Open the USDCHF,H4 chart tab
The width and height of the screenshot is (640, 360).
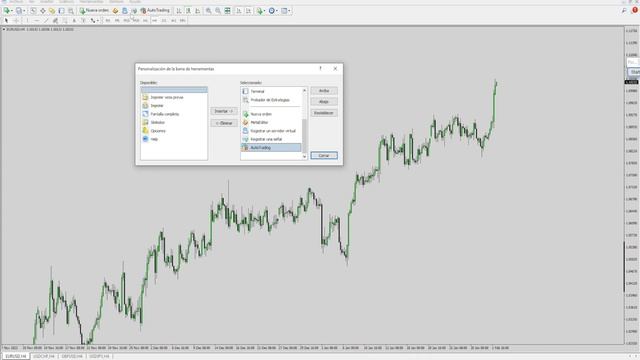44,356
